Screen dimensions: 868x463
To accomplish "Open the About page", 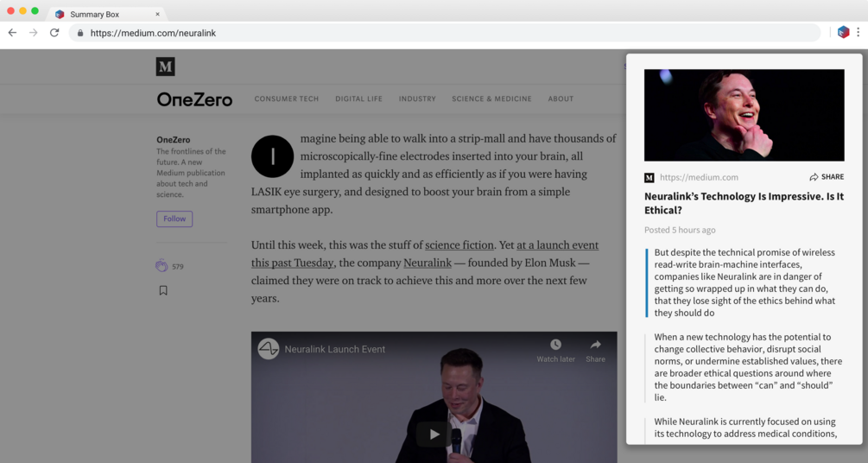I will tap(561, 98).
